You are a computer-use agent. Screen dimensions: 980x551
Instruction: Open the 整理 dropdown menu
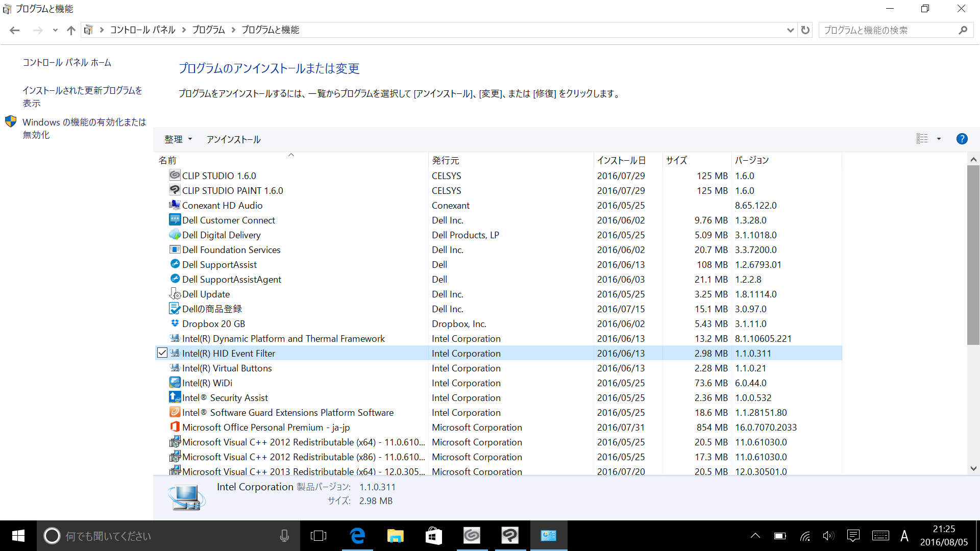click(x=178, y=139)
